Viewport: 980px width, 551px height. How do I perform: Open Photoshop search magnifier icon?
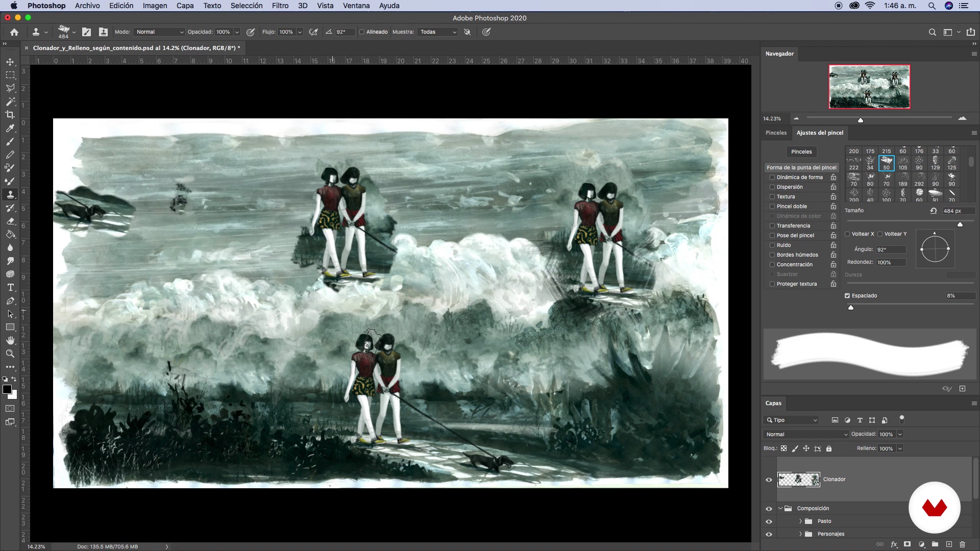coord(932,32)
